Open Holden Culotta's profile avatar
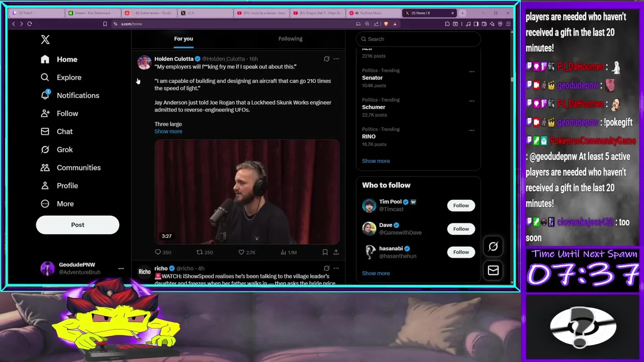The width and height of the screenshot is (644, 362). pyautogui.click(x=144, y=62)
